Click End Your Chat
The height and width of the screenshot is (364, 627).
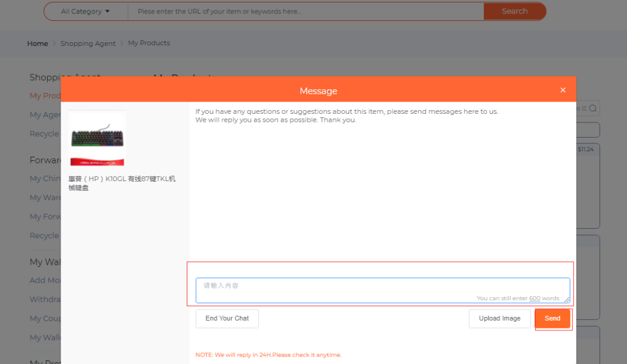pos(227,318)
